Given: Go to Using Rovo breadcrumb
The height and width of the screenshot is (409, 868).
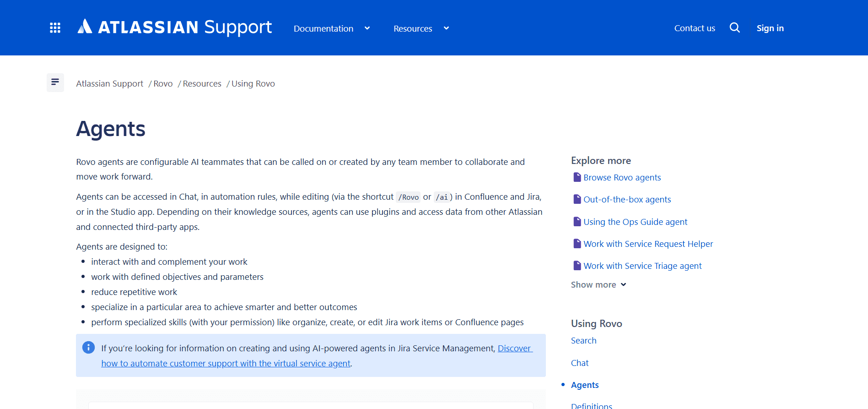Looking at the screenshot, I should (x=253, y=84).
